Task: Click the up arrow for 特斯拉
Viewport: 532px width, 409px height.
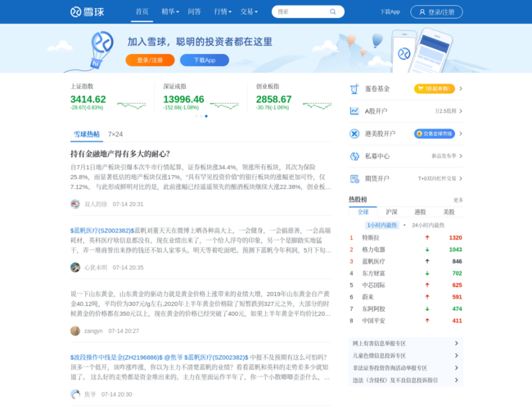Action: click(x=427, y=238)
